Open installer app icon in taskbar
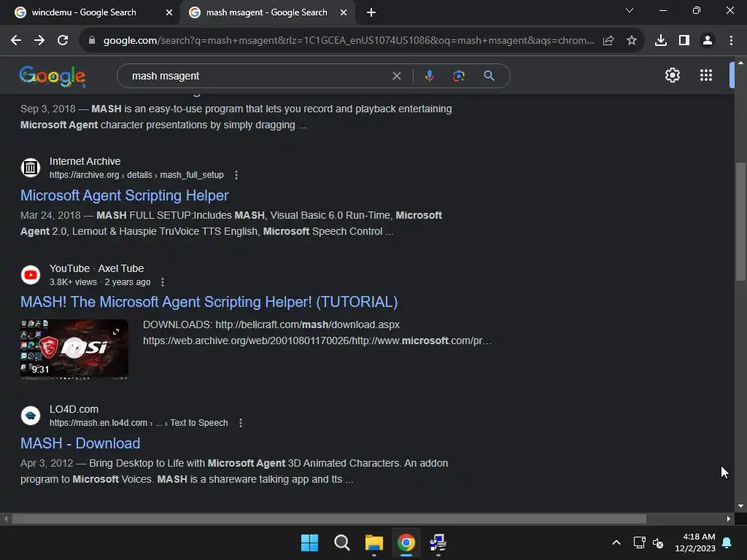Image resolution: width=747 pixels, height=560 pixels. pyautogui.click(x=438, y=542)
